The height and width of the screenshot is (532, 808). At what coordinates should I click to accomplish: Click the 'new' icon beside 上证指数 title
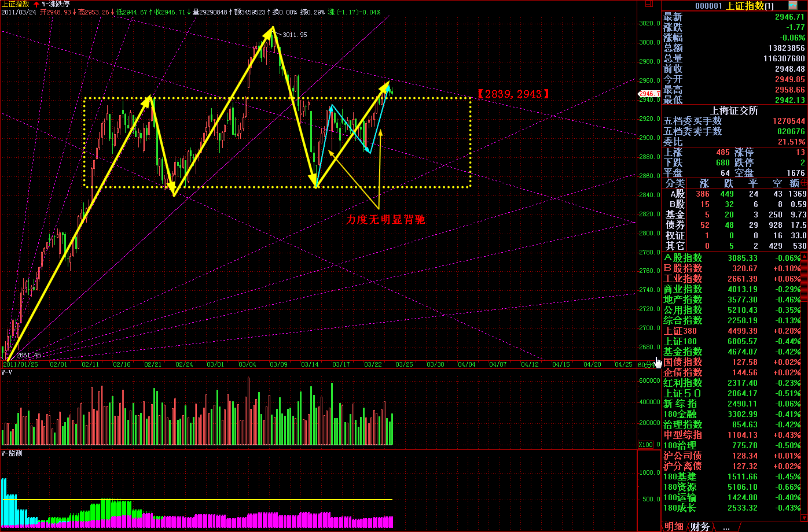coord(793,5)
